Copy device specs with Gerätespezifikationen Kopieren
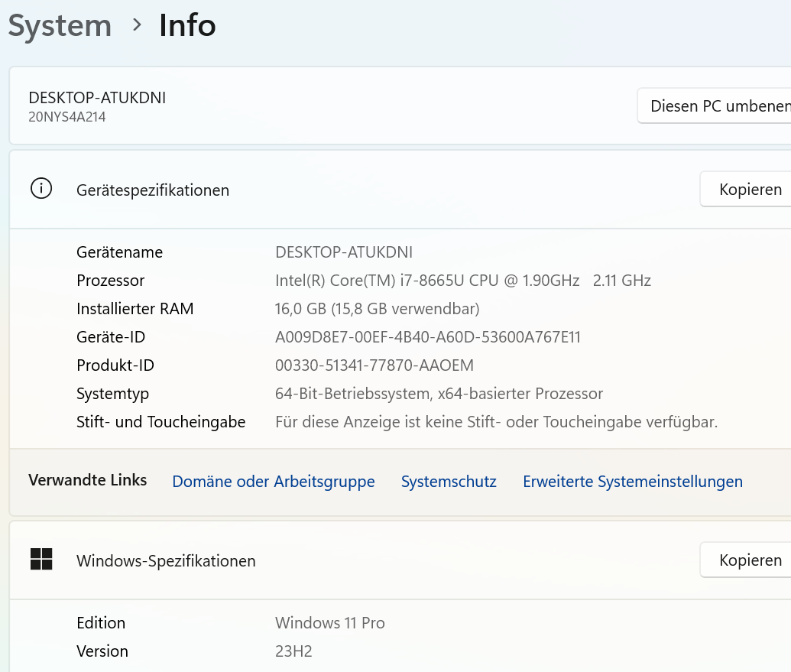 (746, 189)
